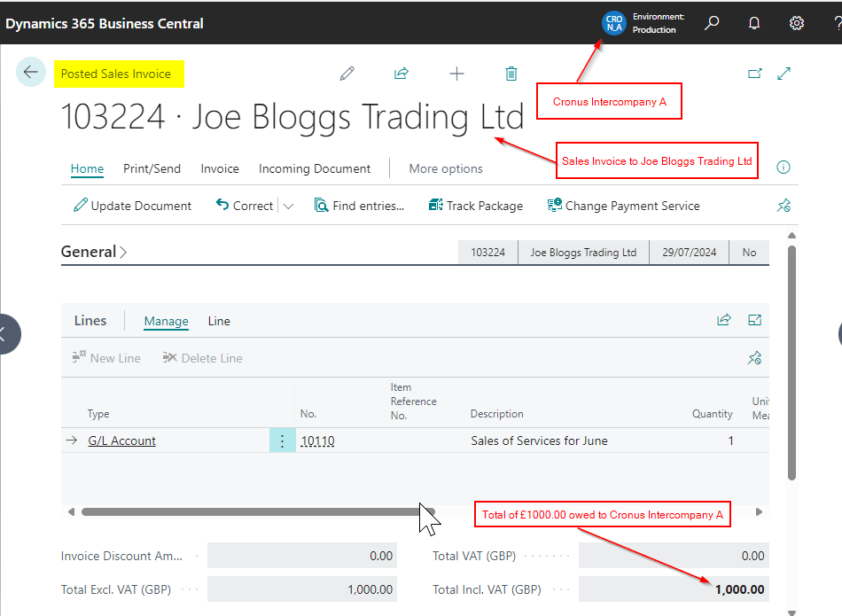
Task: Expand the Correct action dropdown
Action: pyautogui.click(x=288, y=206)
